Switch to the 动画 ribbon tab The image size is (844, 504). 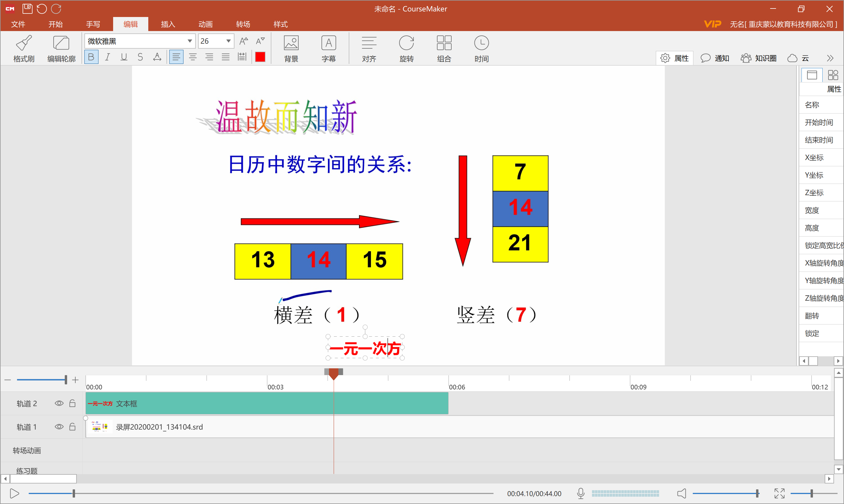(205, 24)
